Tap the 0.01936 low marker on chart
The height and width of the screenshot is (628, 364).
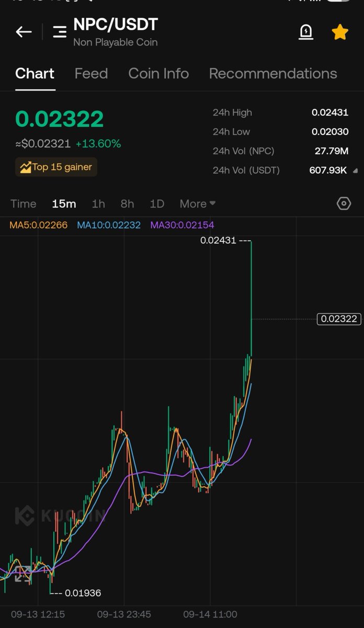click(83, 593)
